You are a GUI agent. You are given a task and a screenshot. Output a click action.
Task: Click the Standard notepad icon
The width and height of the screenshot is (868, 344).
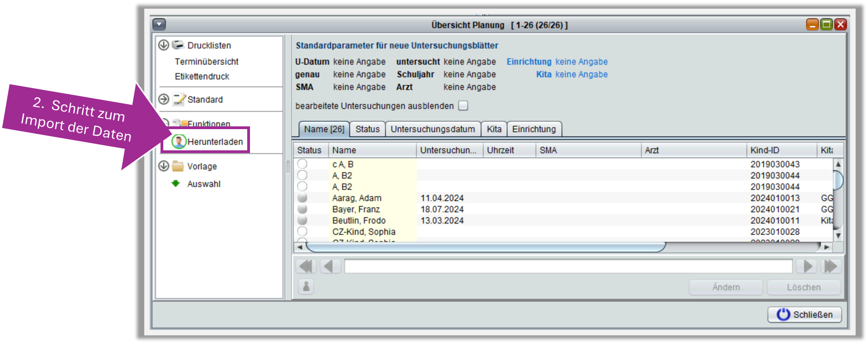click(x=179, y=99)
